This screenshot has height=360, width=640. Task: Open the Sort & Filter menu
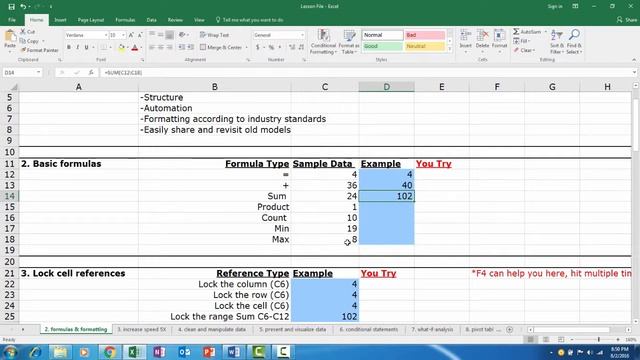tap(557, 42)
